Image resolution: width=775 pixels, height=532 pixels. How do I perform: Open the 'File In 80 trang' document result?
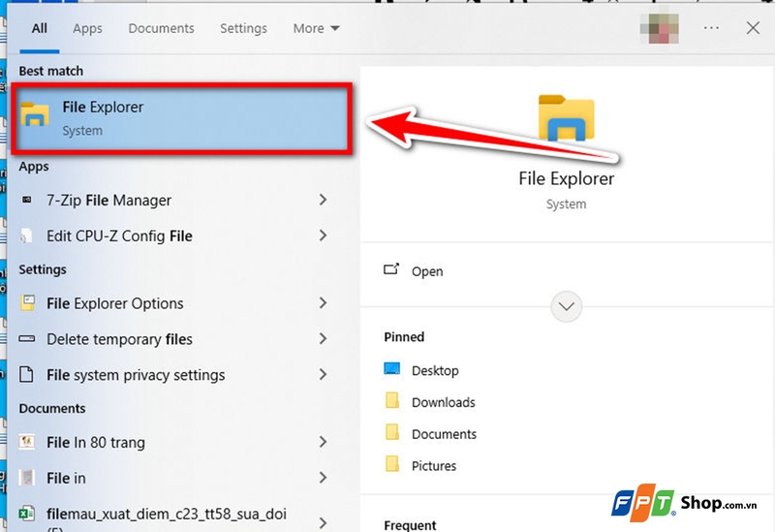click(x=96, y=443)
